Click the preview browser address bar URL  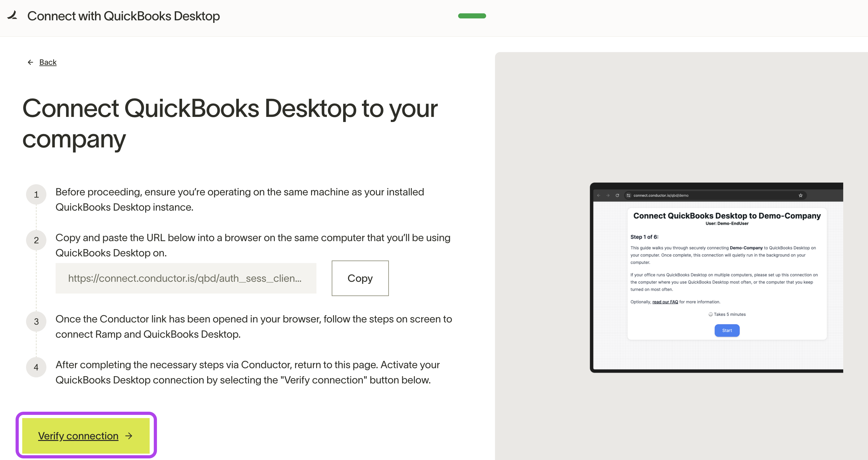point(661,195)
